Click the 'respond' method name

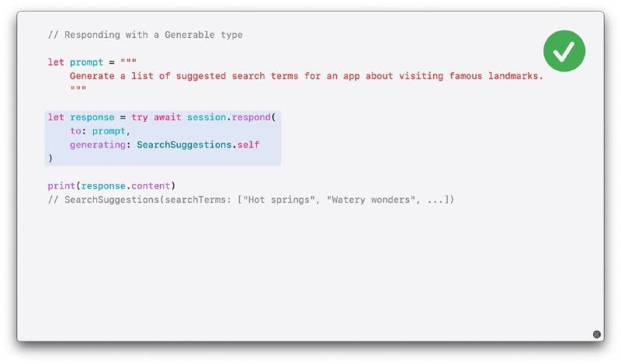tap(251, 118)
